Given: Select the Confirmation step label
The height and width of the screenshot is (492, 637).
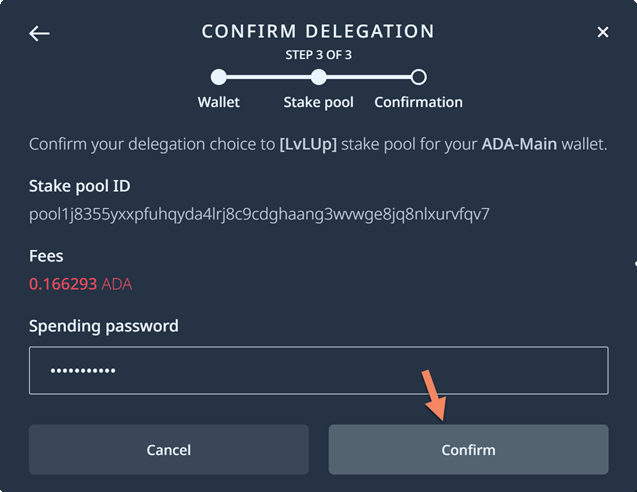Looking at the screenshot, I should click(x=418, y=102).
